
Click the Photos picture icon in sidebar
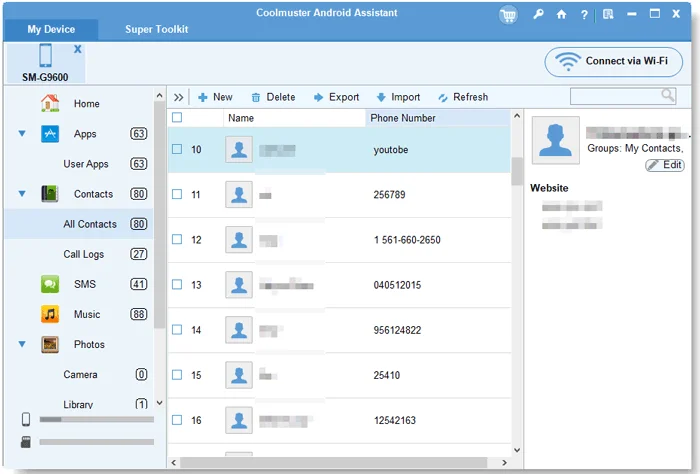(50, 344)
